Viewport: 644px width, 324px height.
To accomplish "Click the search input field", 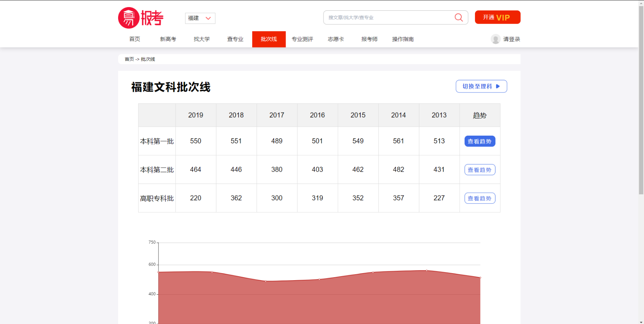I will pyautogui.click(x=388, y=17).
